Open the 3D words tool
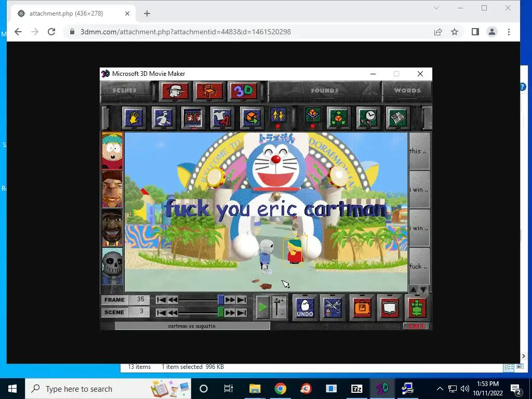This screenshot has width=532, height=399. pyautogui.click(x=244, y=91)
